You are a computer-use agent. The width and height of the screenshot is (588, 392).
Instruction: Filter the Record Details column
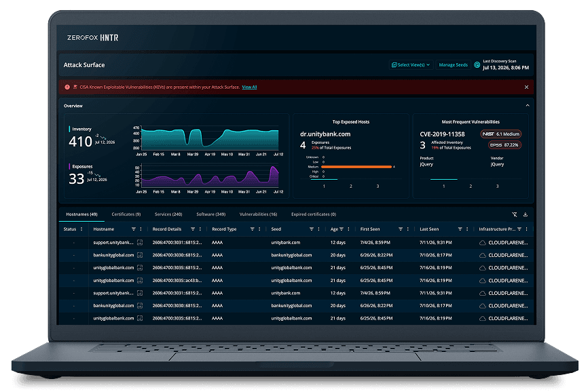[193, 229]
